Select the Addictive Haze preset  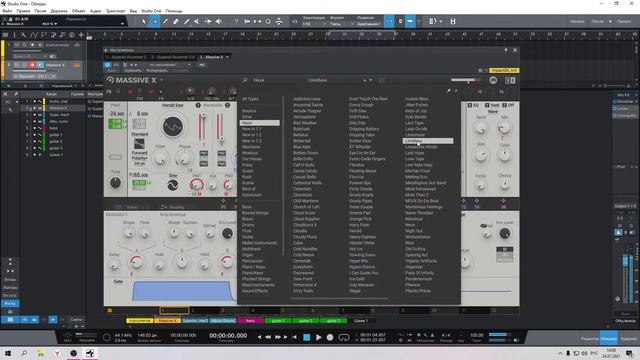click(307, 99)
